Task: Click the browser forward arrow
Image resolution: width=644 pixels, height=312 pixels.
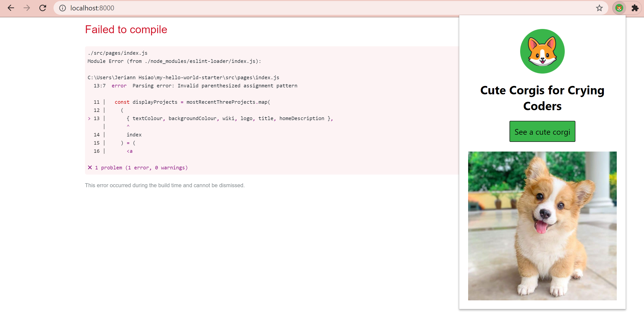Action: pyautogui.click(x=27, y=8)
